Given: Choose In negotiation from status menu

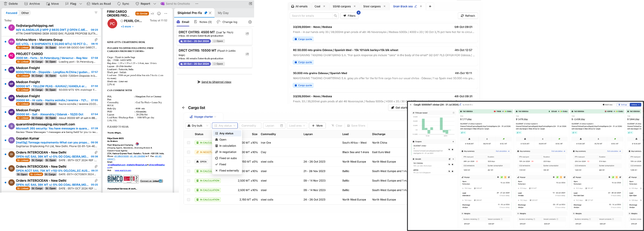Looking at the screenshot, I should tap(228, 152).
